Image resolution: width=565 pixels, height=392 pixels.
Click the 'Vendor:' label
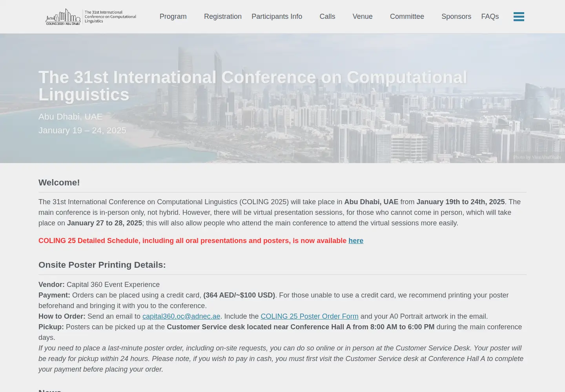pos(51,285)
